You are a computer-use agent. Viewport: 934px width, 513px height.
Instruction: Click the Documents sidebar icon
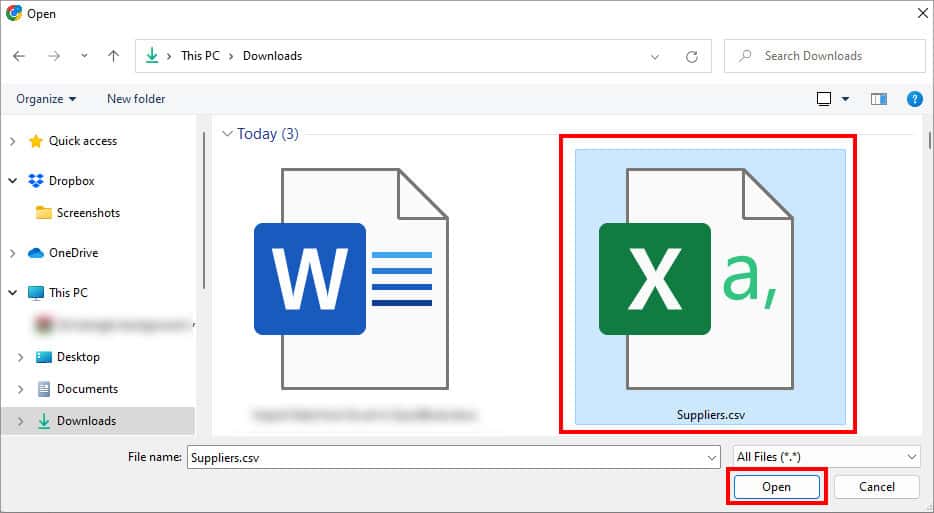coord(43,389)
